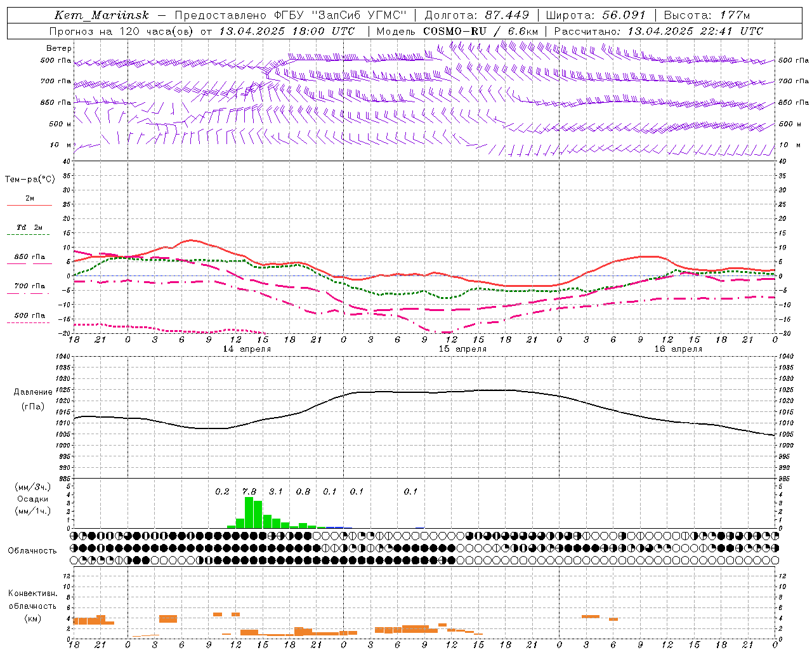
Task: Click the (мм/3ч.) precipitation unit label
Action: [x=33, y=487]
